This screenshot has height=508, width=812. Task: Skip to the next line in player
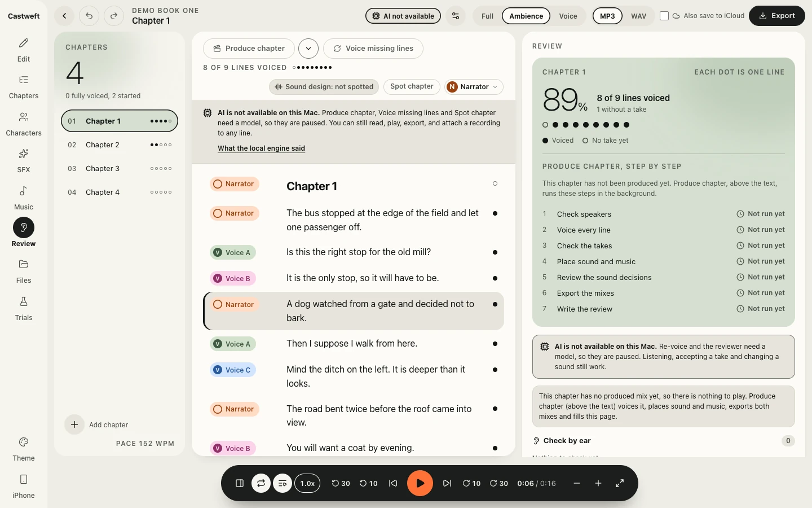(447, 483)
